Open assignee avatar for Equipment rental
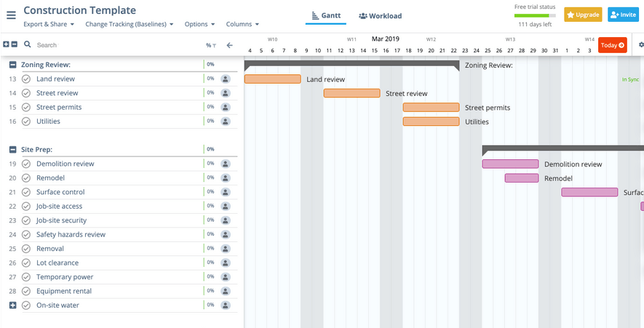Viewport: 644px width, 328px height. click(225, 291)
